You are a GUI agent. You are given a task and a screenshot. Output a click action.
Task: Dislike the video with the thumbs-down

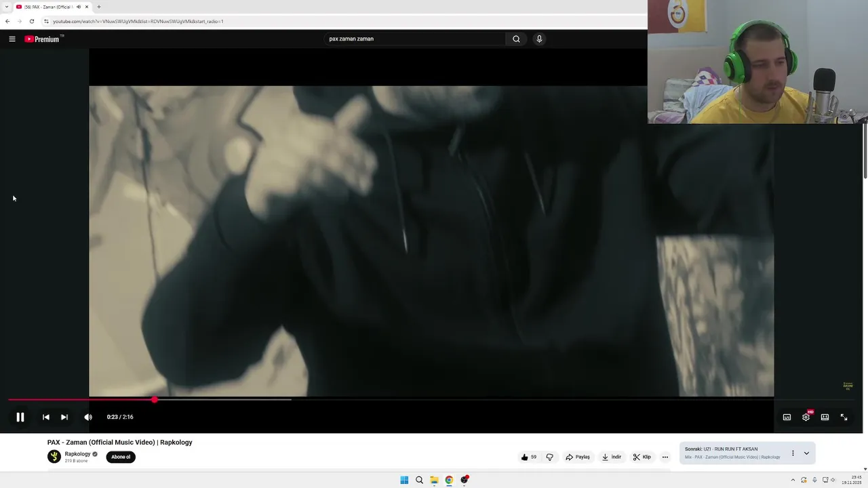550,457
